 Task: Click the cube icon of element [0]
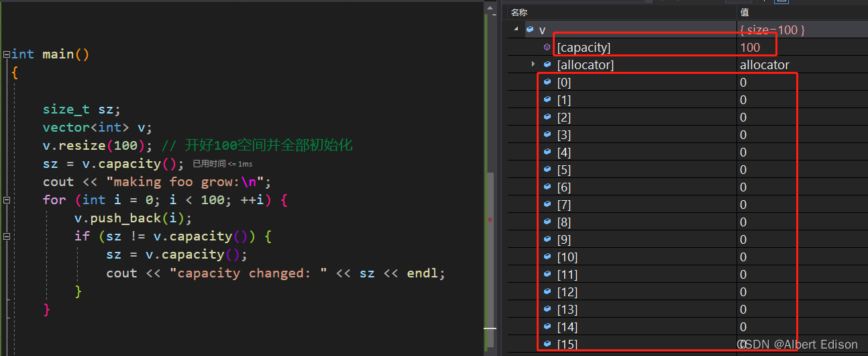[547, 82]
